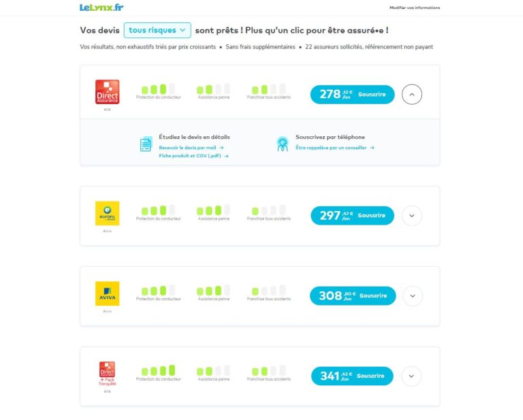This screenshot has height=420, width=523.
Task: Collapse the Direct Assurance quote details
Action: (412, 95)
